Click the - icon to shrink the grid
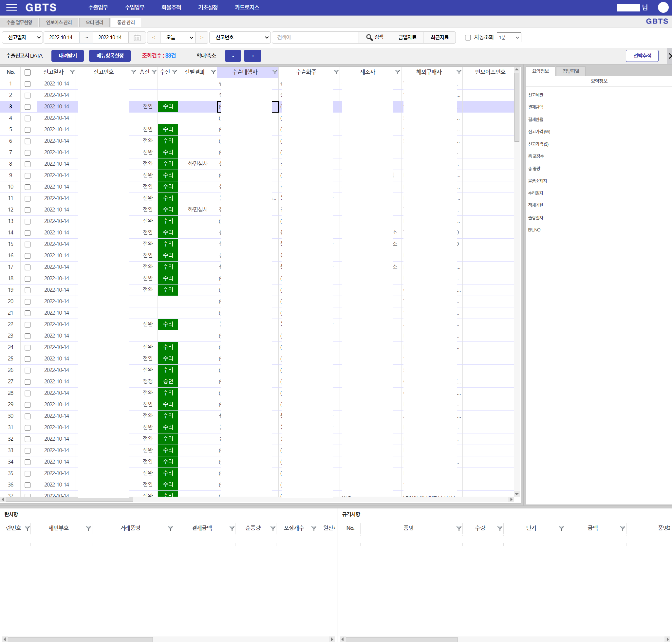 click(x=233, y=55)
